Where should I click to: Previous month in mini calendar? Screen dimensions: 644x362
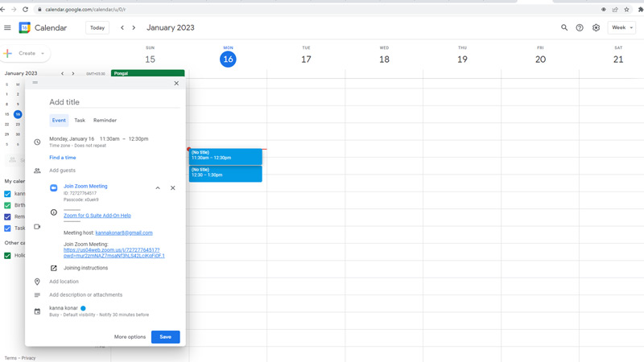63,73
